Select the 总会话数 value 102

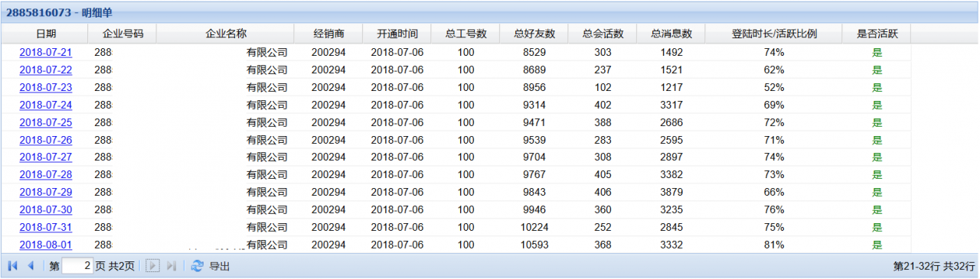(x=603, y=87)
